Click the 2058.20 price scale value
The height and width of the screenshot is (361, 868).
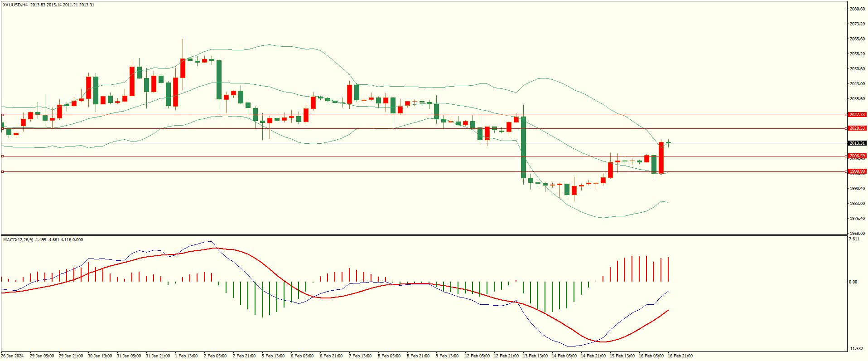coord(858,54)
